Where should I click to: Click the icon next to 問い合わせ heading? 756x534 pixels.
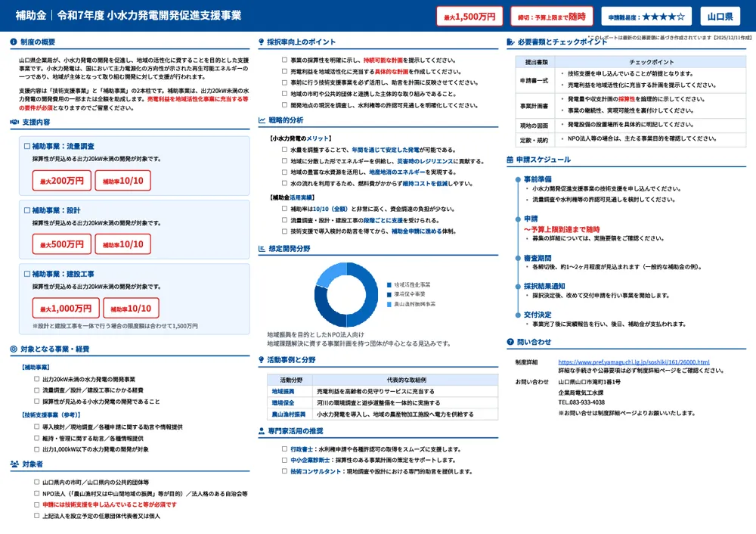point(510,342)
